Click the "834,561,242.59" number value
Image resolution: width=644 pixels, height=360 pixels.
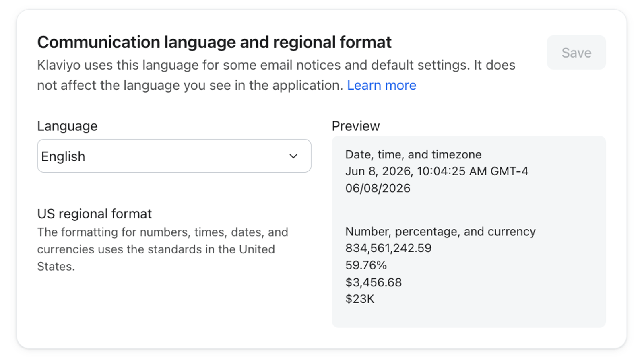click(x=388, y=248)
